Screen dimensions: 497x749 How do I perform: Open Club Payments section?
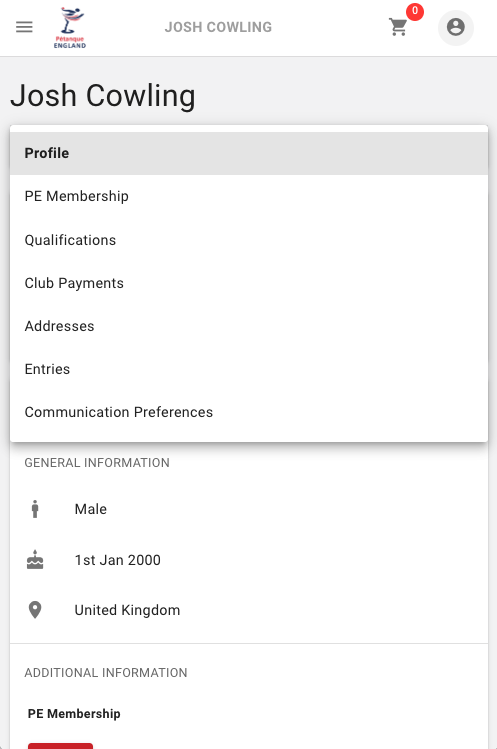249,283
